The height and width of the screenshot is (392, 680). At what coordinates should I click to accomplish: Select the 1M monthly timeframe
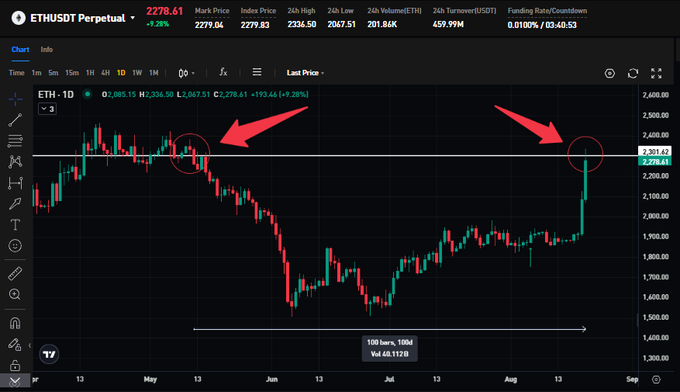(x=154, y=73)
